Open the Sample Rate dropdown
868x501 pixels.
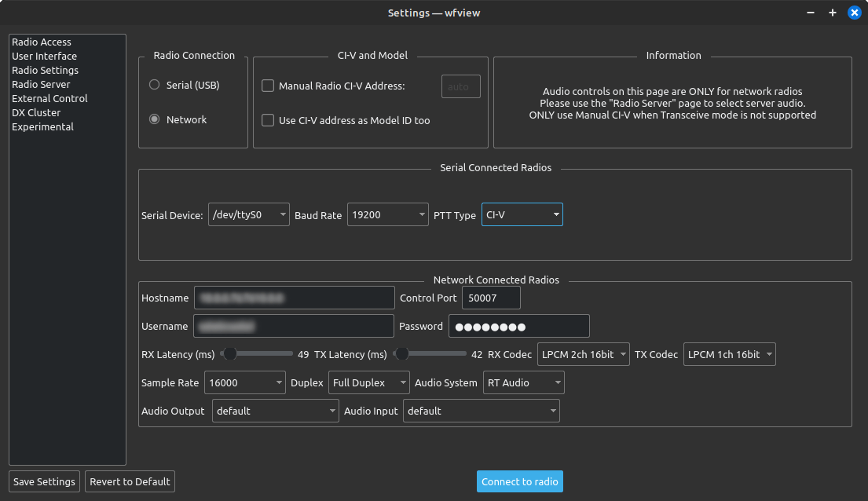point(244,382)
